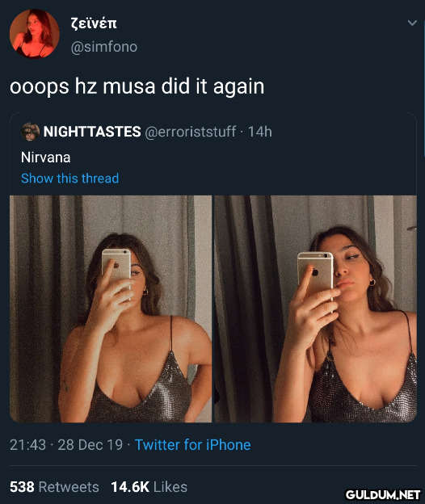
Task: Open NIGHTTASTES small avatar in quoted tweet
Action: tap(30, 132)
